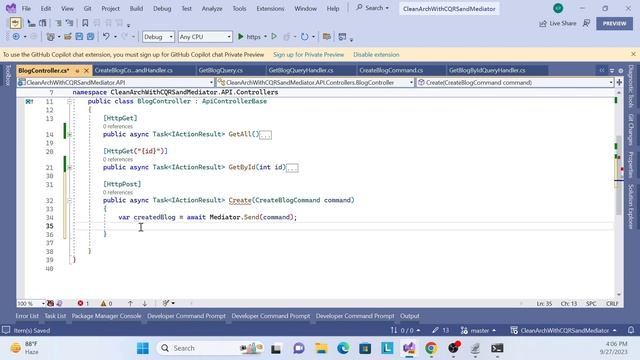Open the Error List tab
The width and height of the screenshot is (640, 360).
tap(27, 316)
